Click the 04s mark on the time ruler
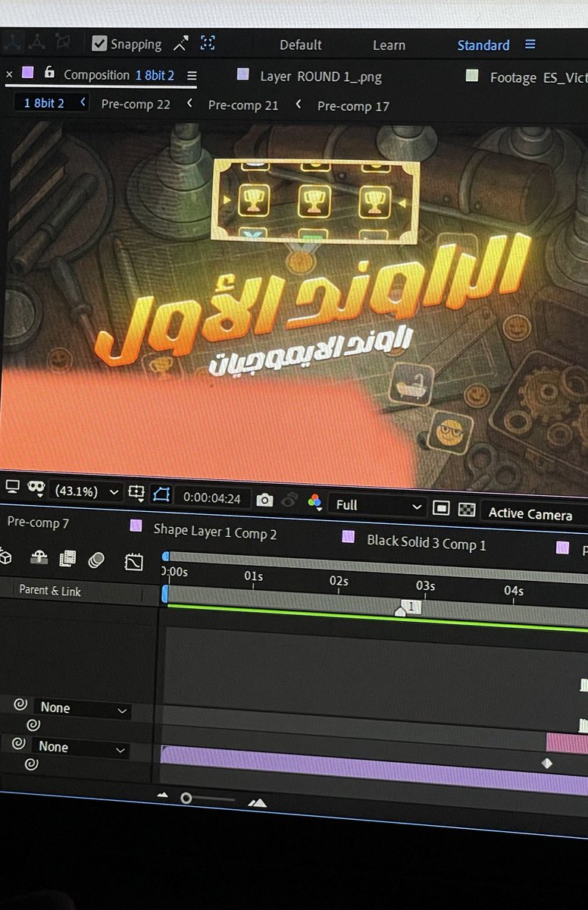The width and height of the screenshot is (588, 910). pos(513,591)
